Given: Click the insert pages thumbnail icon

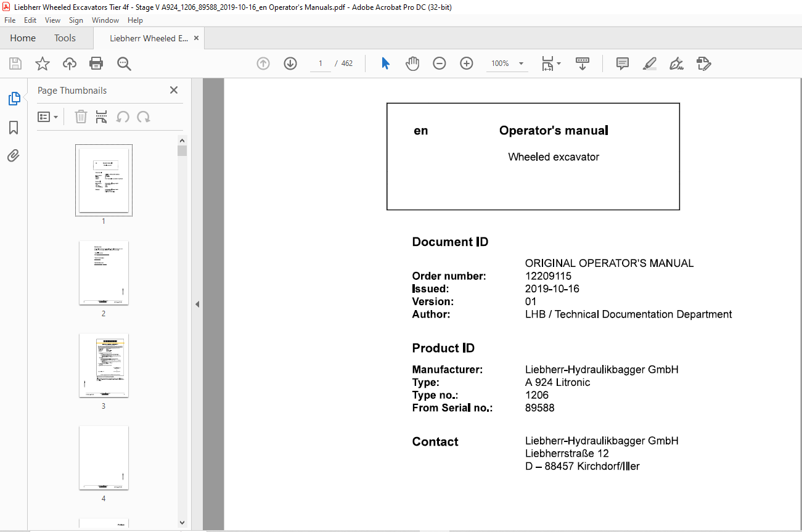Looking at the screenshot, I should [x=102, y=117].
